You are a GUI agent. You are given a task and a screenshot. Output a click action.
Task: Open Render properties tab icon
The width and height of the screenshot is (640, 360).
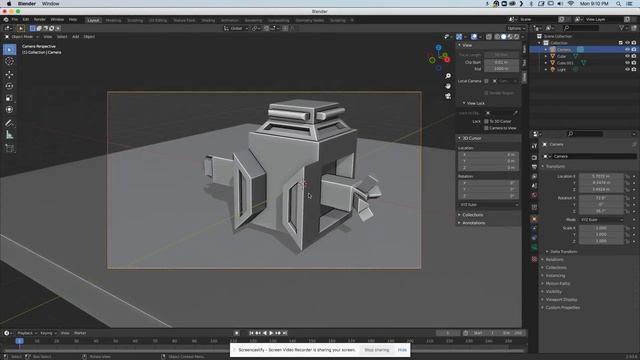[534, 157]
